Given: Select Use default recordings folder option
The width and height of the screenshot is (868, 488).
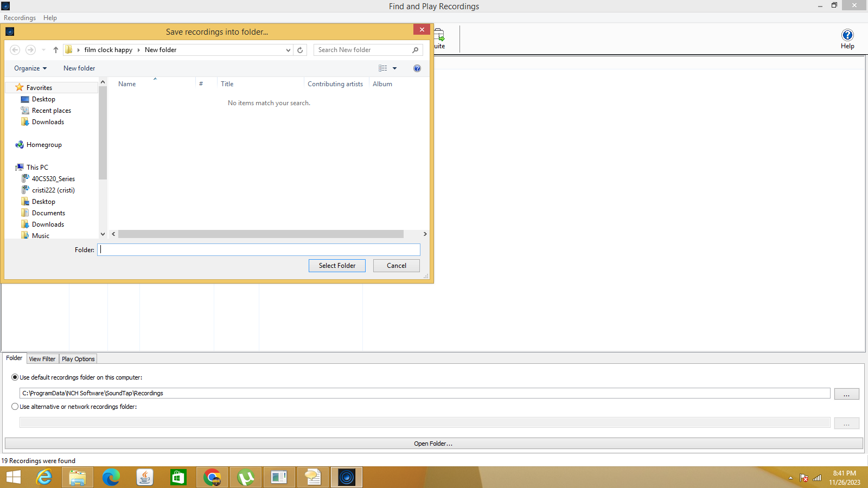Looking at the screenshot, I should (15, 377).
